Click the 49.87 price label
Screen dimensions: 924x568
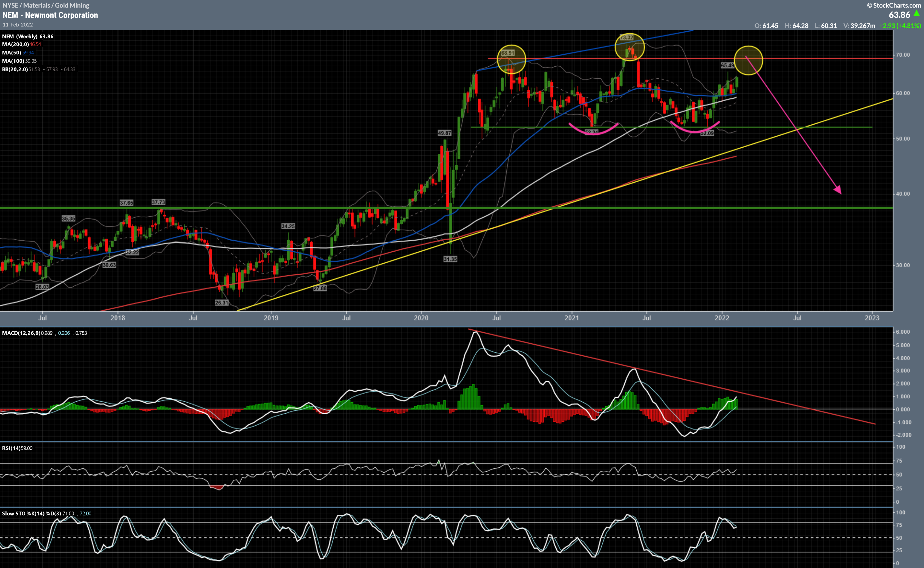point(444,133)
